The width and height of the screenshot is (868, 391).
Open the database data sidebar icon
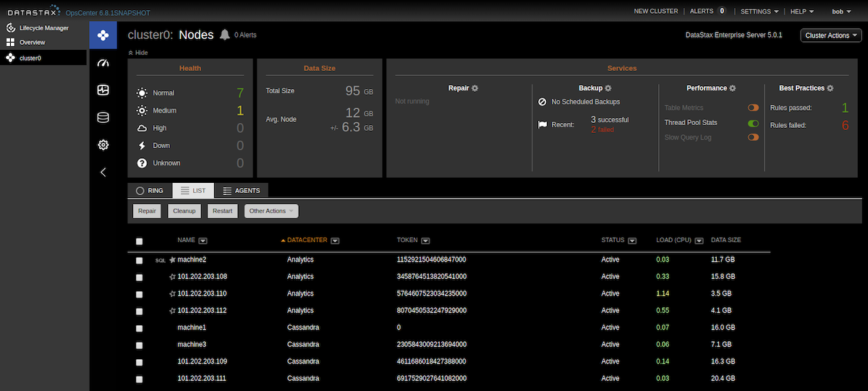(103, 118)
